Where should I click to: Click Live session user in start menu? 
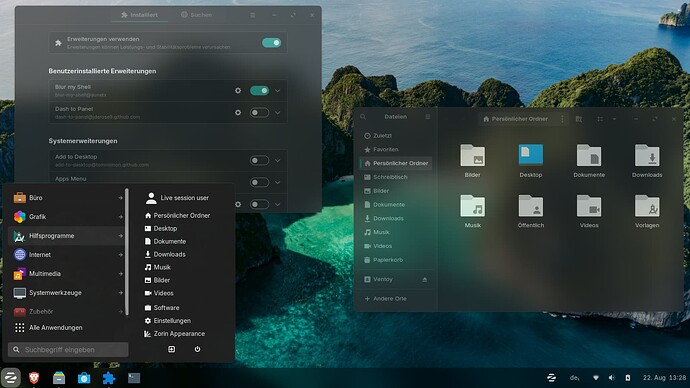click(x=177, y=198)
